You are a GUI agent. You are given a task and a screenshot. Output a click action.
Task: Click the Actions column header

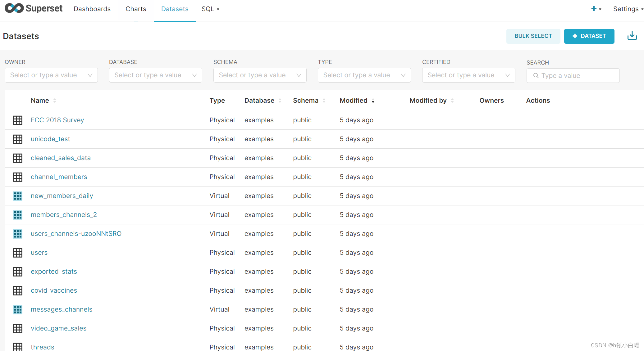pyautogui.click(x=538, y=101)
